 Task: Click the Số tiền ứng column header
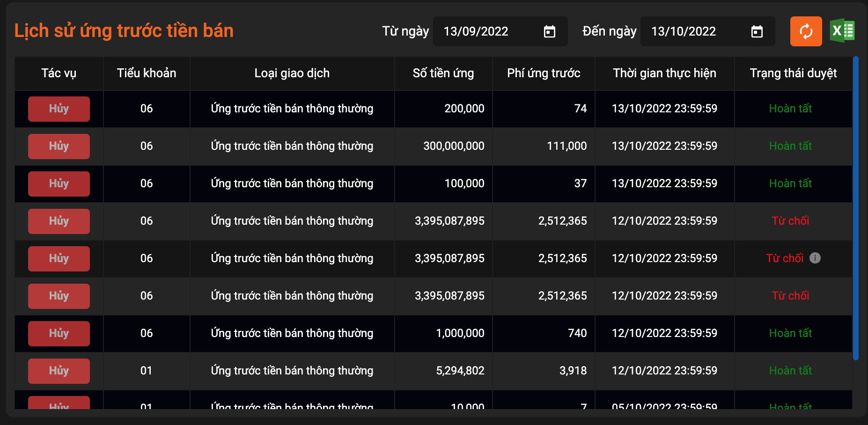443,73
